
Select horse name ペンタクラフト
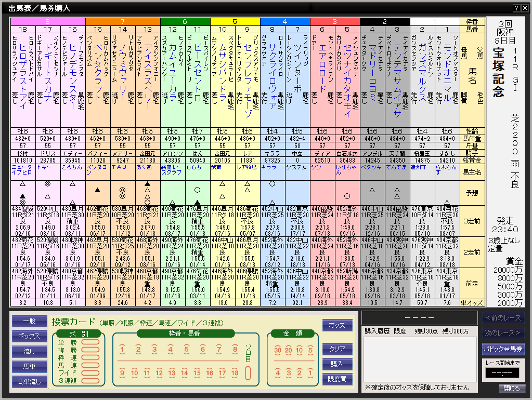coord(98,72)
